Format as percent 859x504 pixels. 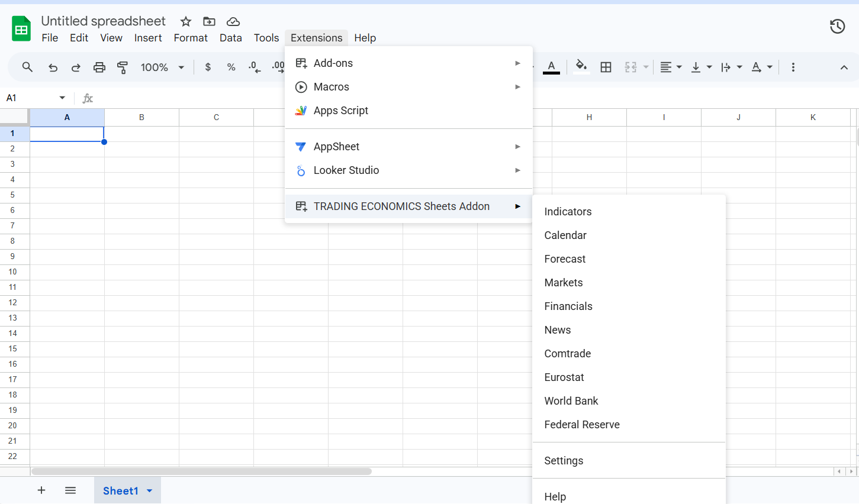pos(231,67)
